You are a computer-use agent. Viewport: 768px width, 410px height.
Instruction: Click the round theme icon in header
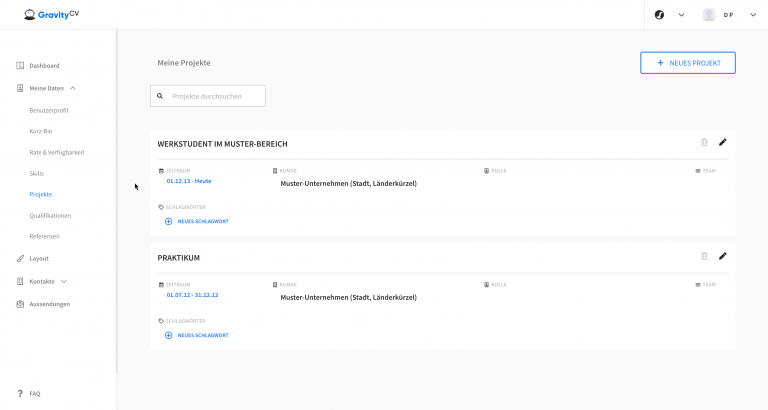660,15
